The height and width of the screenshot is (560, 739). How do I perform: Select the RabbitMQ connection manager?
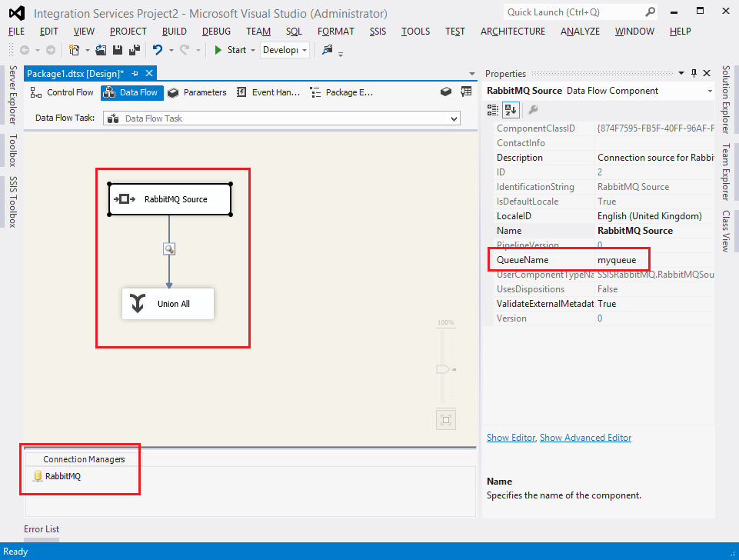(62, 476)
